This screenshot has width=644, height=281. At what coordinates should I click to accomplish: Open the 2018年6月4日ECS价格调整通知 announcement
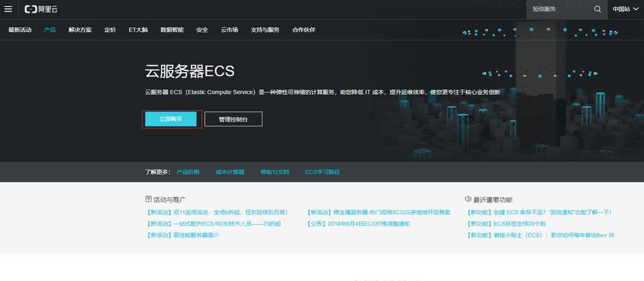(358, 224)
